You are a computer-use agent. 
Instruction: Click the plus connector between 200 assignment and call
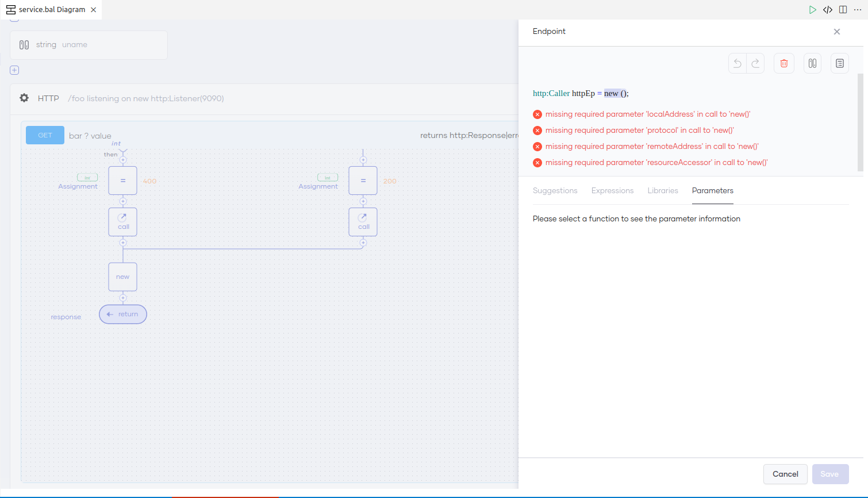(363, 201)
